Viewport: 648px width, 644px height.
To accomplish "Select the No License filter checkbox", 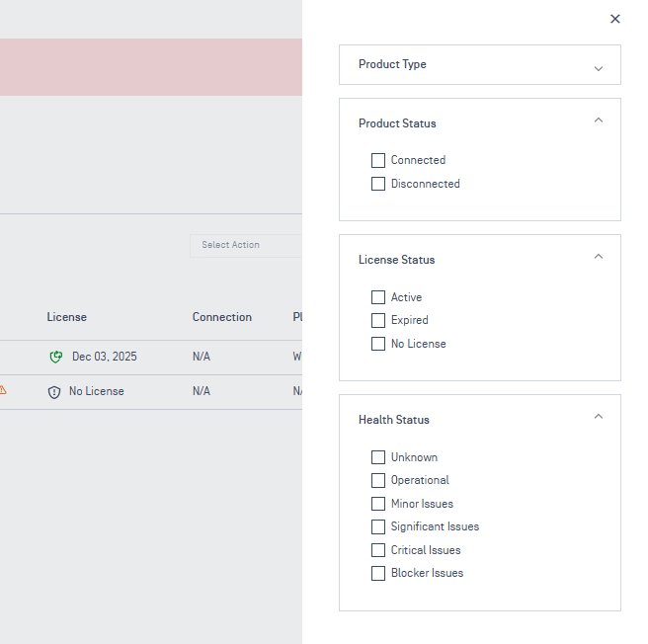I will [x=378, y=344].
